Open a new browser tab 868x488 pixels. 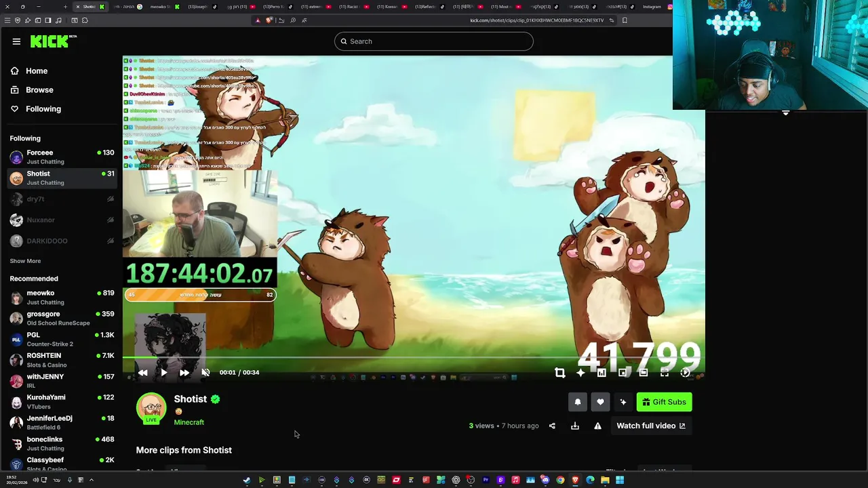(65, 7)
